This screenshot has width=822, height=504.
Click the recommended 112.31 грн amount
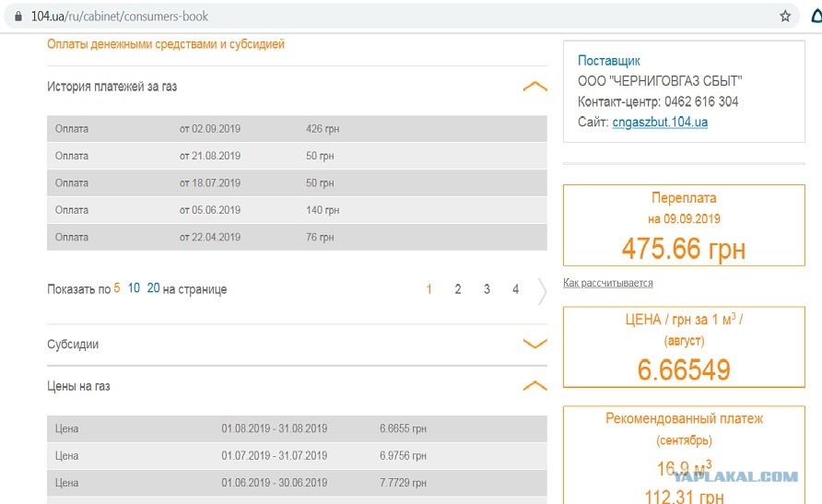[x=684, y=496]
